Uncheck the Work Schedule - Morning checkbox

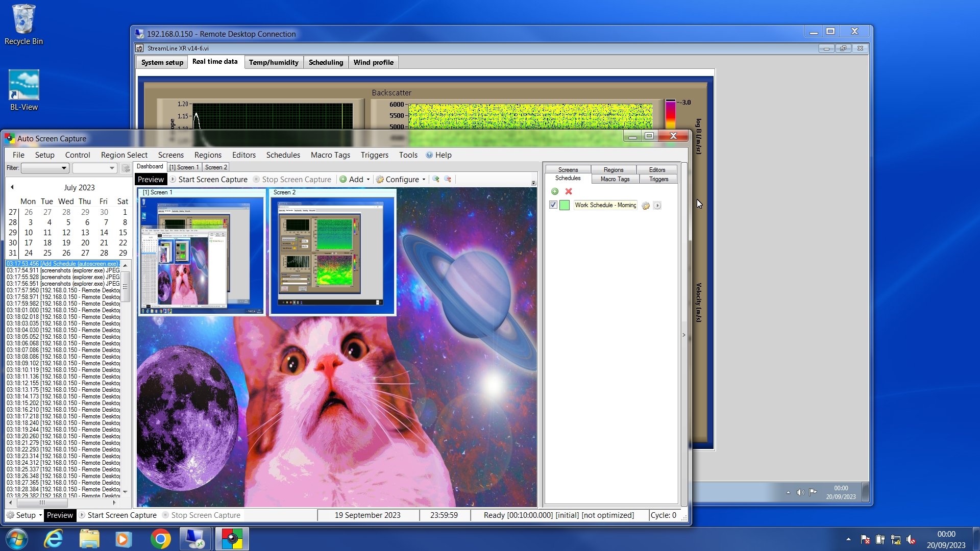[553, 205]
